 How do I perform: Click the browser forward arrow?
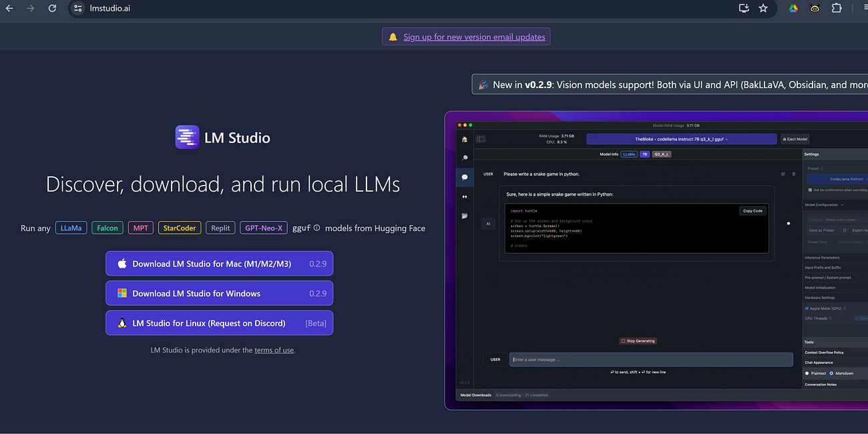click(x=31, y=9)
